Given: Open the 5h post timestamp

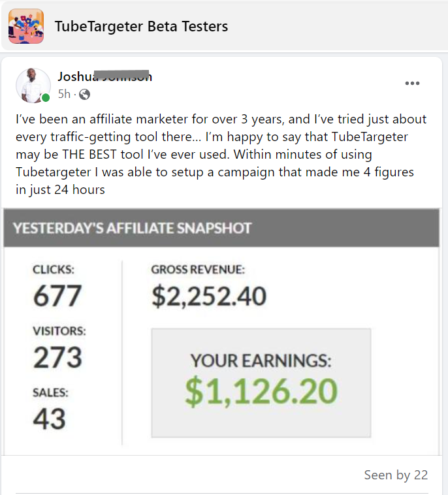Looking at the screenshot, I should 64,94.
